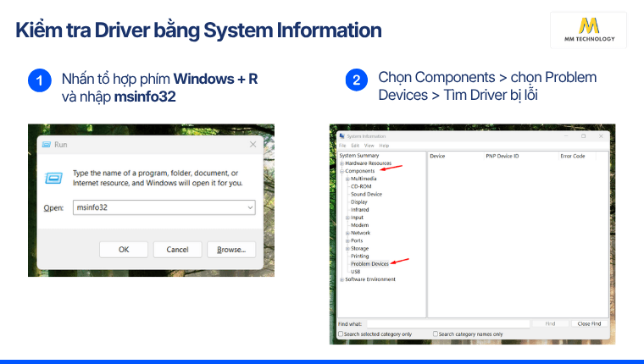The width and height of the screenshot is (644, 364).
Task: Select Display under Components
Action: pyautogui.click(x=359, y=202)
